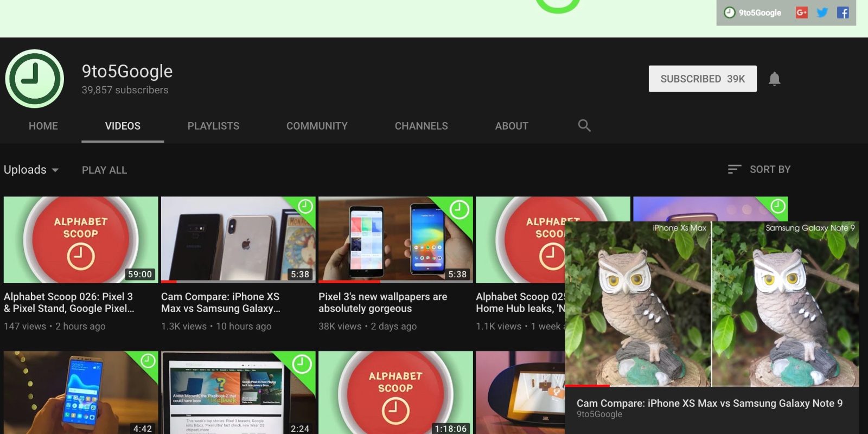Image resolution: width=868 pixels, height=434 pixels.
Task: Open the channel search magnifier icon
Action: [584, 126]
